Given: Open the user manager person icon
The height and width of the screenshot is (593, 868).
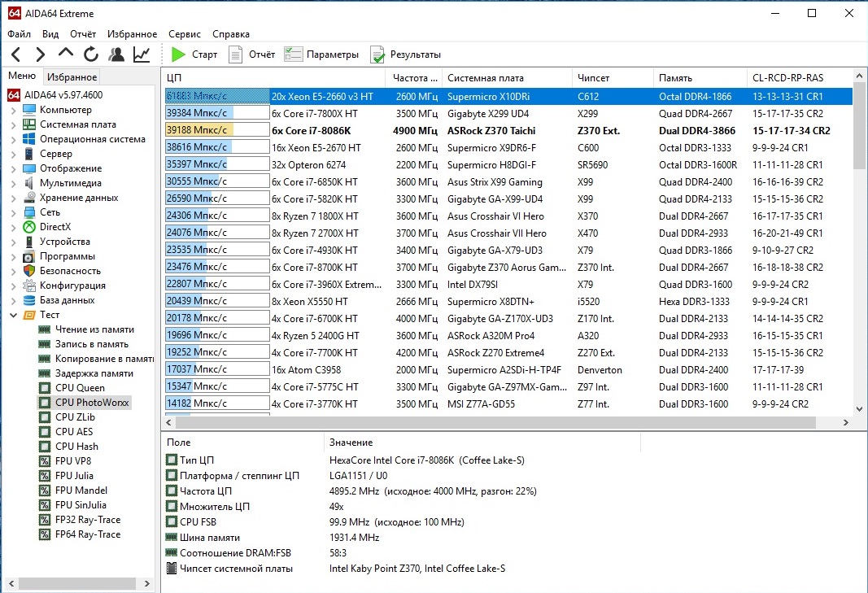Looking at the screenshot, I should (116, 55).
